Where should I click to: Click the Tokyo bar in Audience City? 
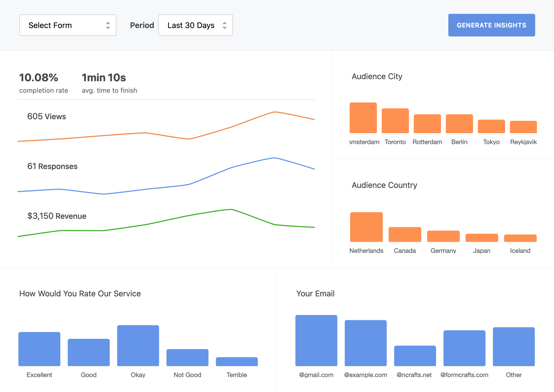(x=491, y=127)
